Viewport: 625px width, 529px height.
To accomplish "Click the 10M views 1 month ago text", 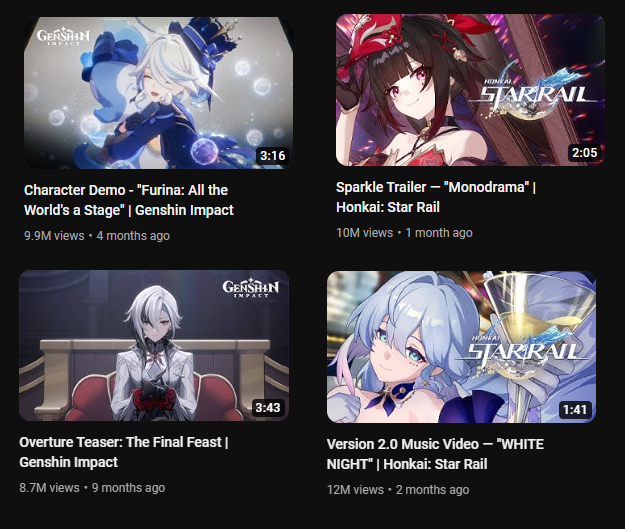I will (404, 233).
